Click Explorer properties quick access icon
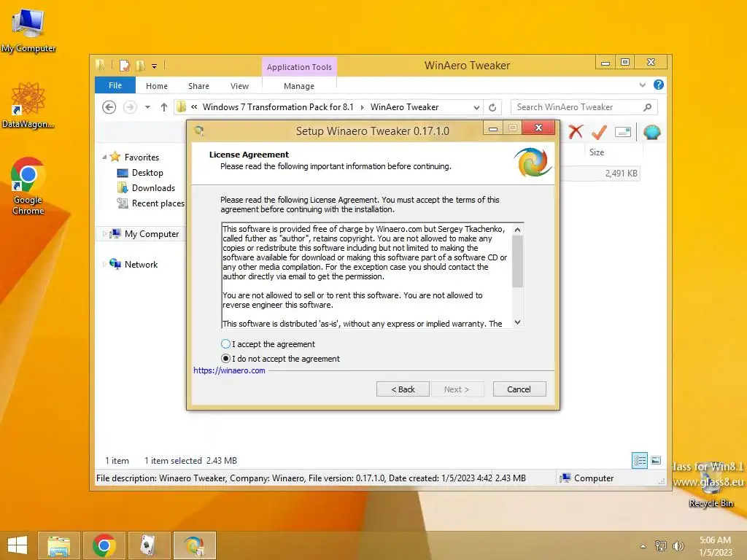The width and height of the screenshot is (747, 560). 124,65
